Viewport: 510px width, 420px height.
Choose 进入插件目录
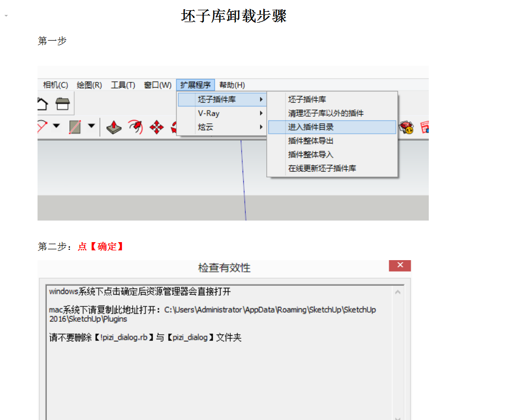coord(332,127)
